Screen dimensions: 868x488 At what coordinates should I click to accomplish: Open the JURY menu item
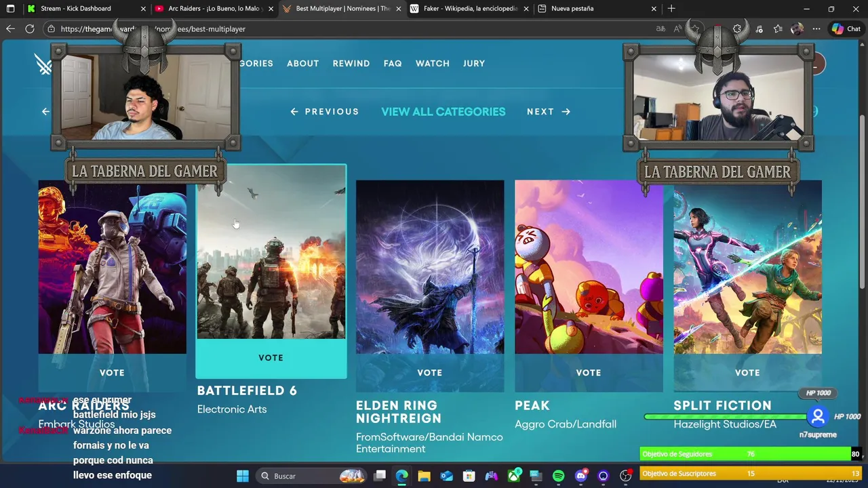click(x=474, y=63)
